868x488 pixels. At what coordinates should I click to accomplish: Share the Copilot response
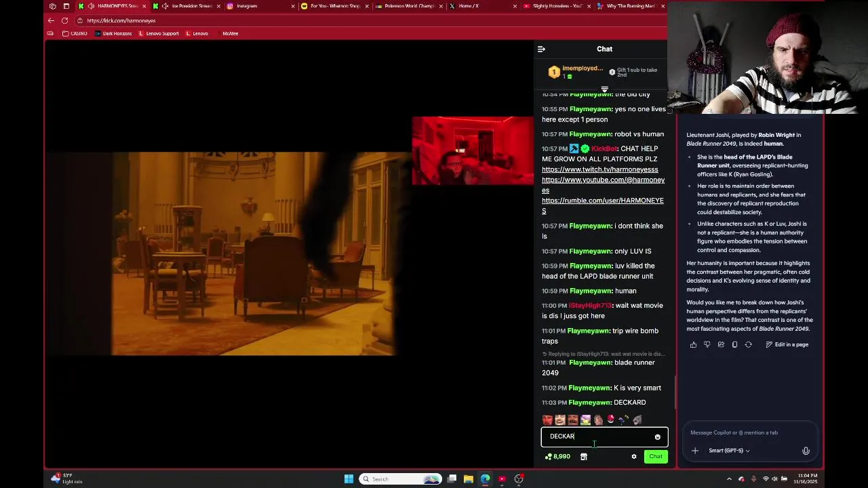721,345
